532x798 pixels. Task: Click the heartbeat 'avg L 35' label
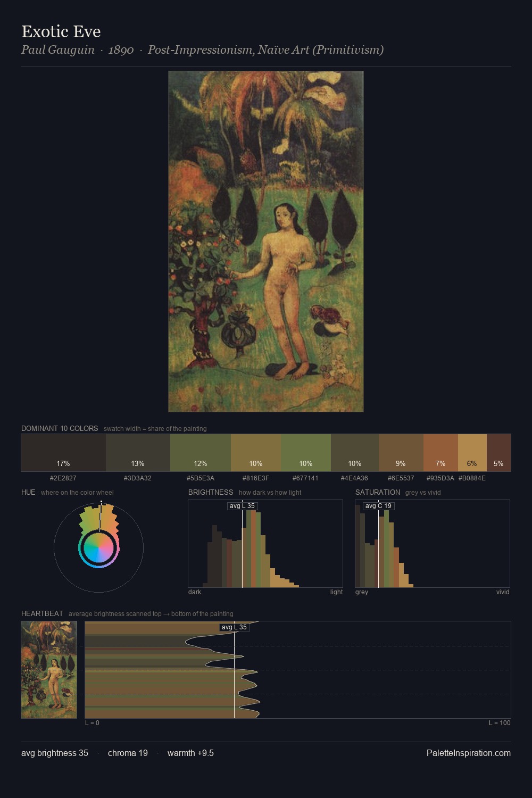coord(234,627)
